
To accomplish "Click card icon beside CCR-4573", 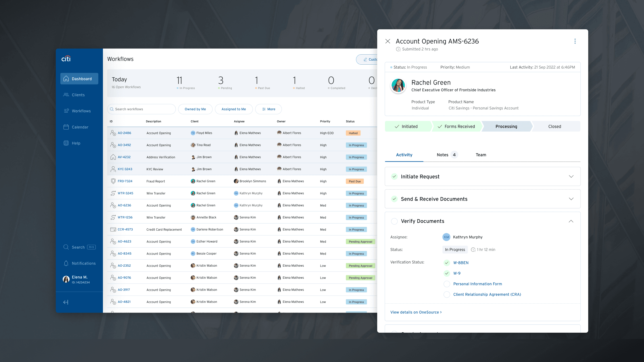I will click(x=113, y=230).
